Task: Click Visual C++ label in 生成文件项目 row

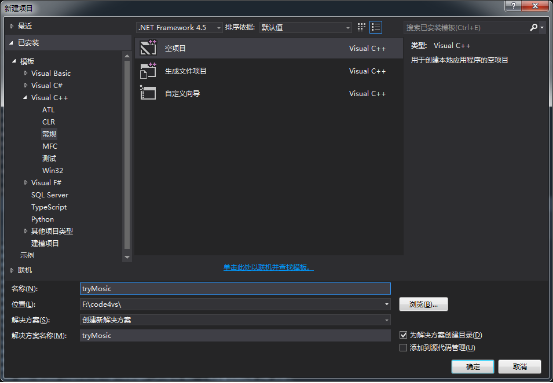Action: pyautogui.click(x=367, y=71)
